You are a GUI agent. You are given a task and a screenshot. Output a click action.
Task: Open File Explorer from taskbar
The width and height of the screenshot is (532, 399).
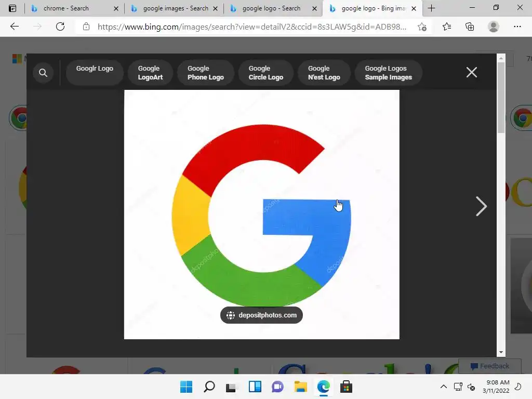[x=301, y=387]
